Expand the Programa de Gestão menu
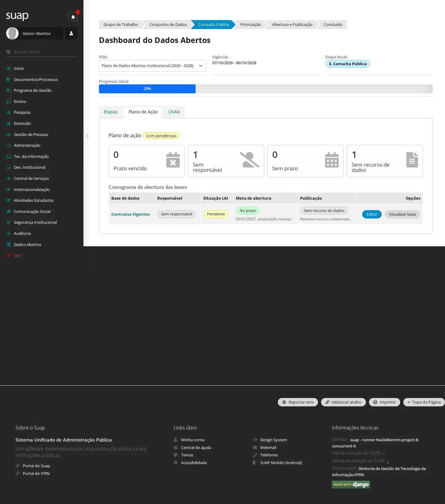Screen dimensions: 445x504 32,91
